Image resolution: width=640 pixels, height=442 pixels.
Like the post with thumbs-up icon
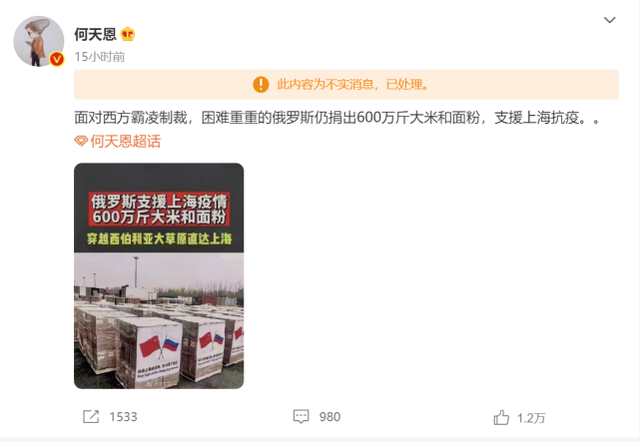click(x=501, y=417)
